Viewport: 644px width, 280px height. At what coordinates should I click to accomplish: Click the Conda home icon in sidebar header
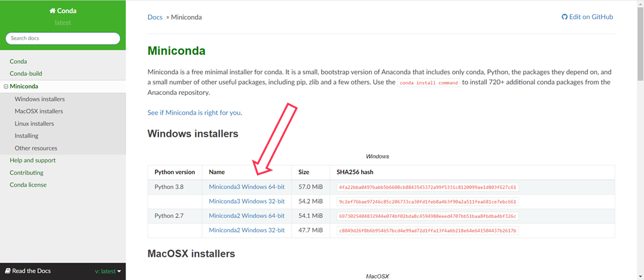tap(52, 11)
